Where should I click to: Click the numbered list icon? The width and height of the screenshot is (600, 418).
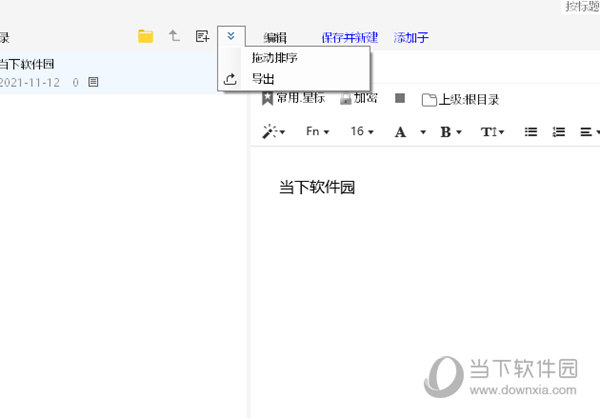click(x=559, y=132)
